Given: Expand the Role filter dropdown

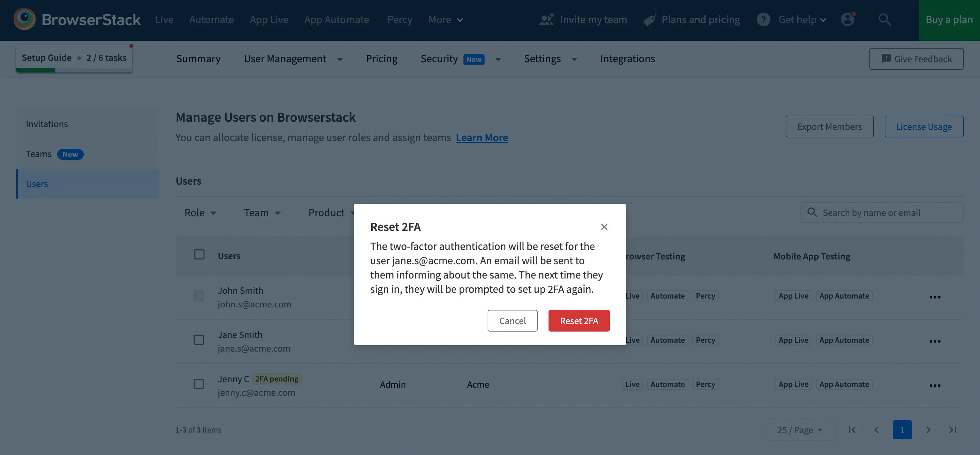Looking at the screenshot, I should click(200, 213).
